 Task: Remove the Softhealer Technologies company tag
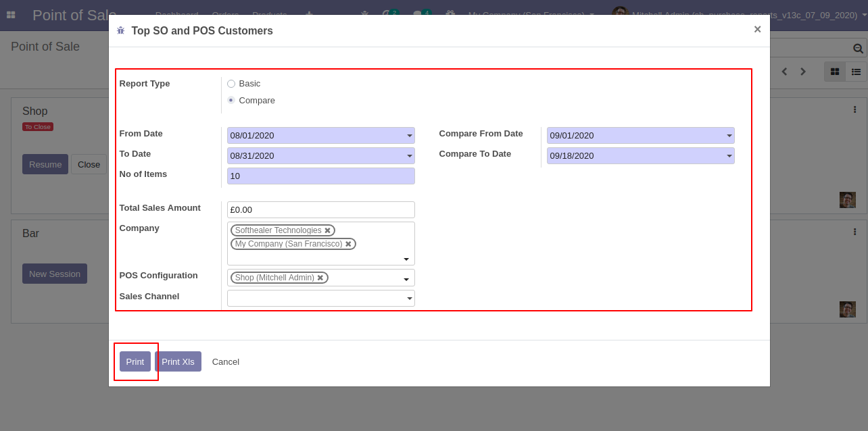(327, 230)
